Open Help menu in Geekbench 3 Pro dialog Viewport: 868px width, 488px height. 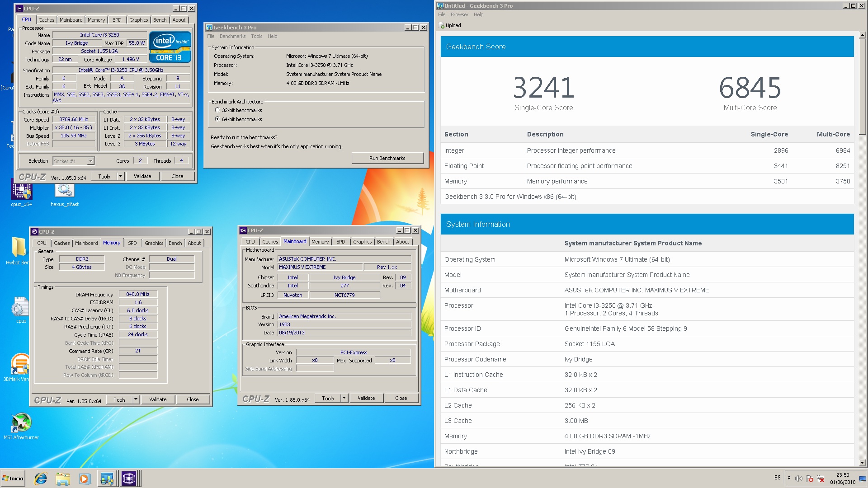[x=272, y=36]
